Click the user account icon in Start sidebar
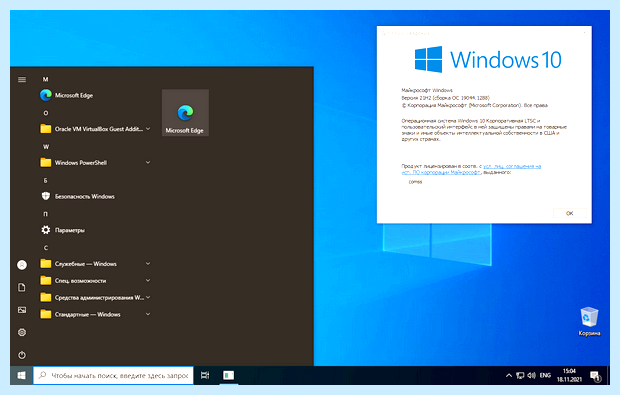This screenshot has height=395, width=620. coord(22,265)
